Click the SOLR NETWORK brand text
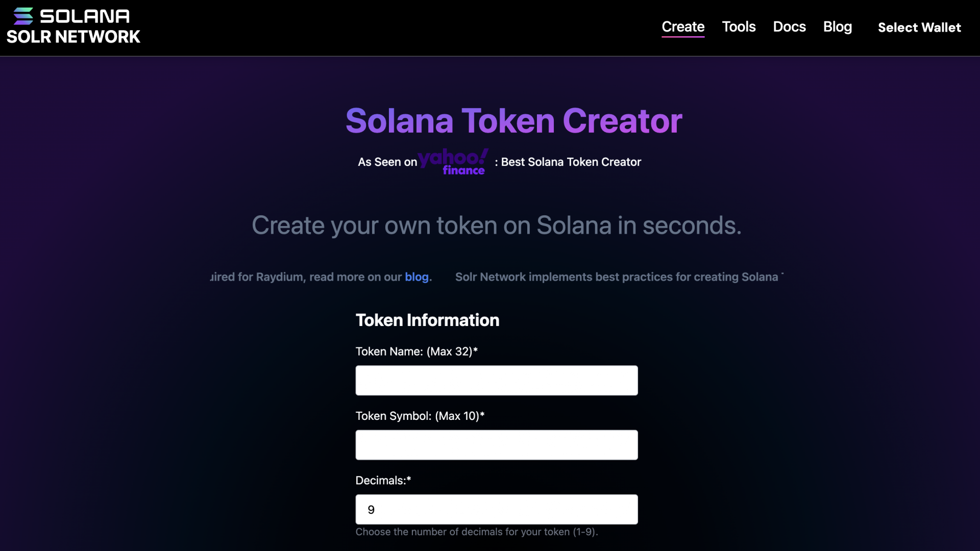 tap(73, 37)
